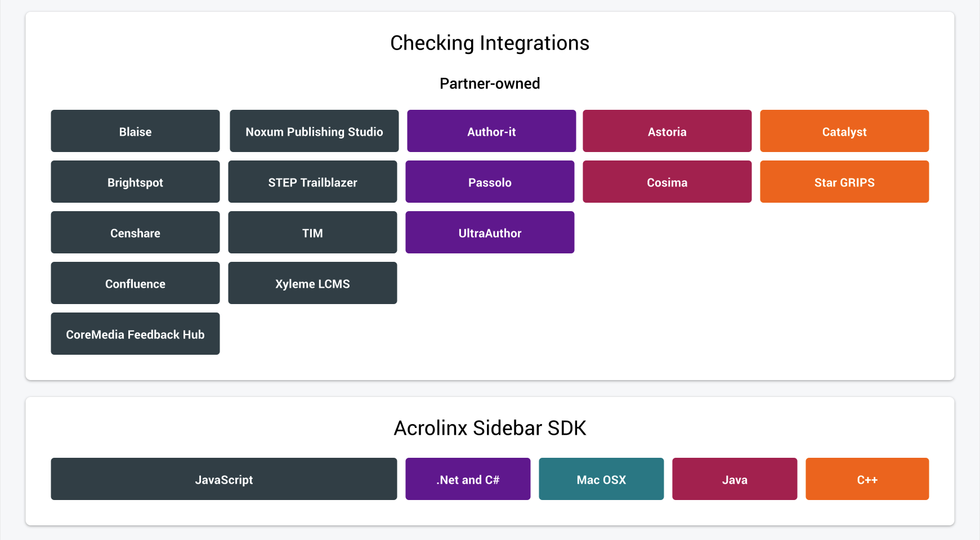
Task: Open the Brightspot integration
Action: 135,181
